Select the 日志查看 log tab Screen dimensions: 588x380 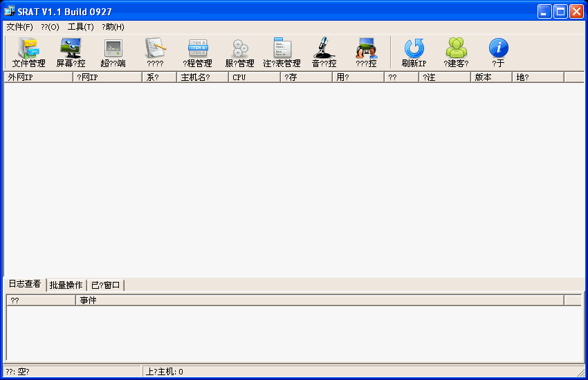24,285
